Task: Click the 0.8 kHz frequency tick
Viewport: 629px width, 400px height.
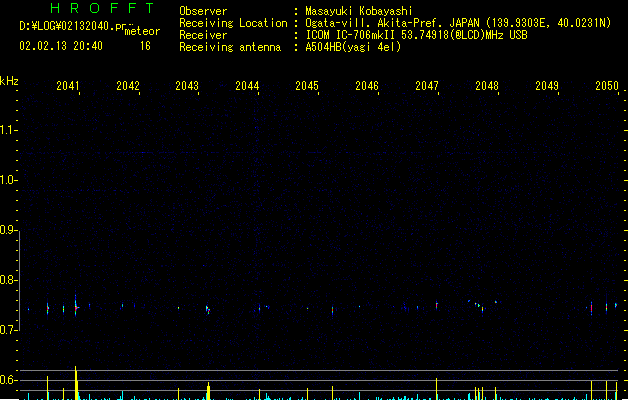Action: click(9, 280)
